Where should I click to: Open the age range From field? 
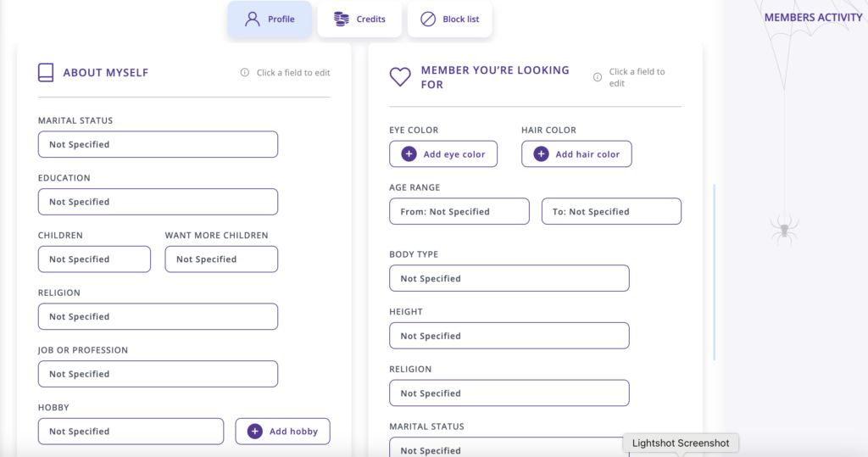pos(459,212)
